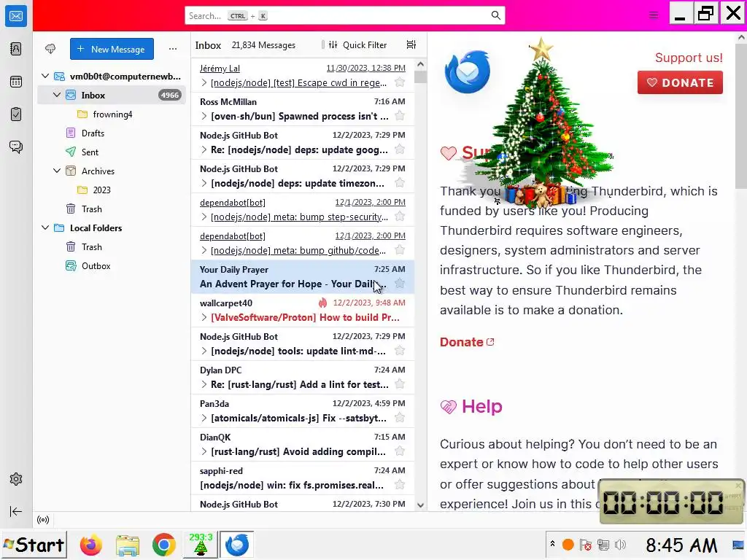The height and width of the screenshot is (560, 747).
Task: Collapse the spaces toolbar
Action: 16,511
